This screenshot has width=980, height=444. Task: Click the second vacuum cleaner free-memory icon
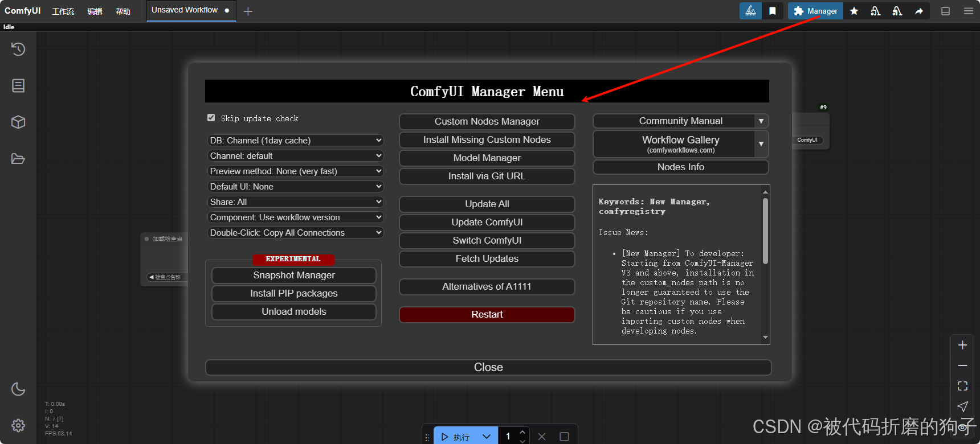897,11
